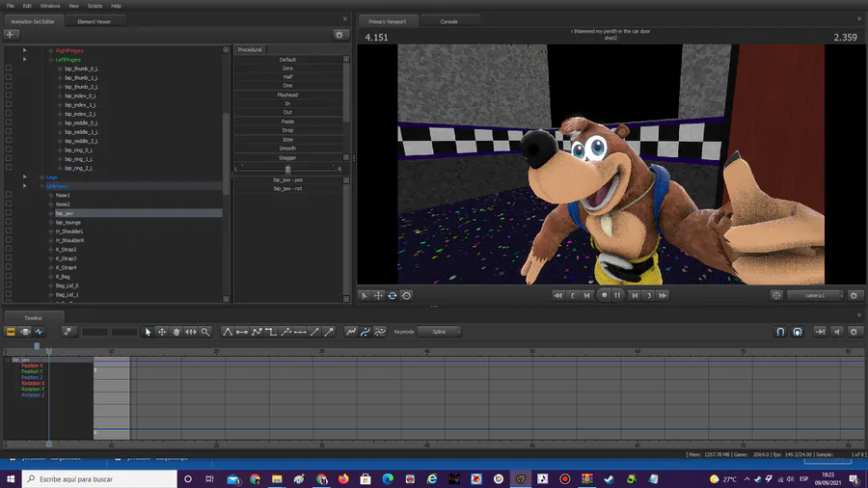Add a new animation set with plus

point(10,35)
